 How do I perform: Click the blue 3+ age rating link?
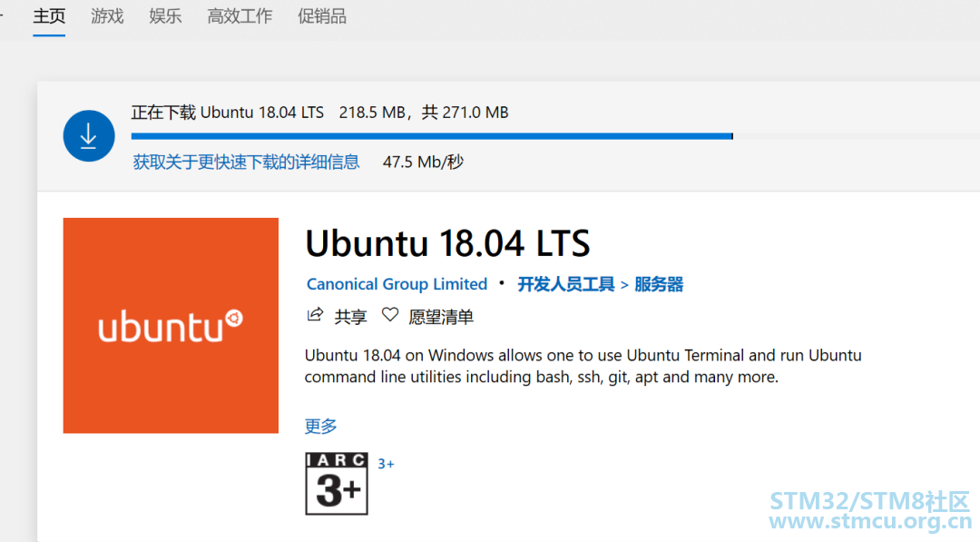[x=386, y=464]
